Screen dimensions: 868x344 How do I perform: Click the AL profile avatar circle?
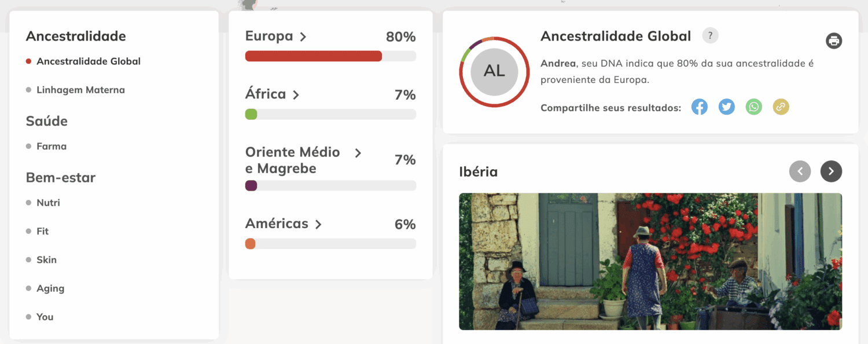(x=494, y=72)
